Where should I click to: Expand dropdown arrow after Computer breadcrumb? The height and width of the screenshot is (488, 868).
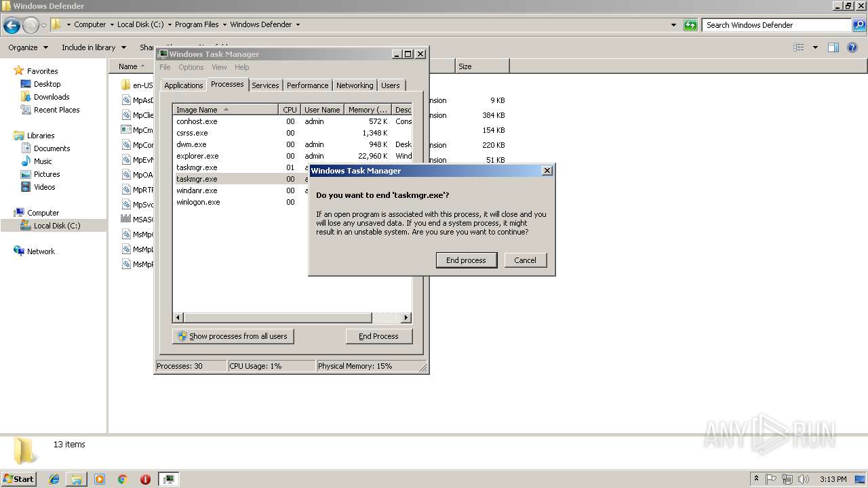click(x=112, y=24)
